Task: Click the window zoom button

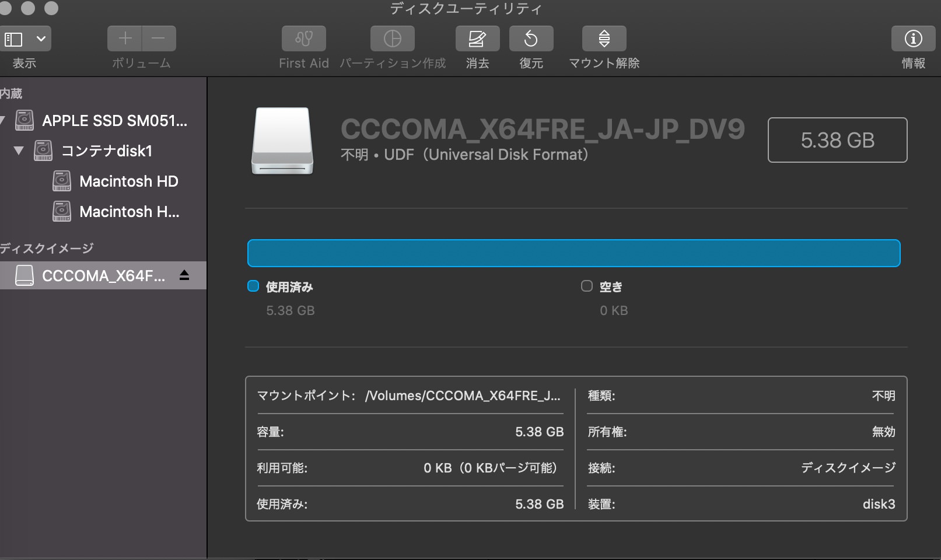Action: 51,8
